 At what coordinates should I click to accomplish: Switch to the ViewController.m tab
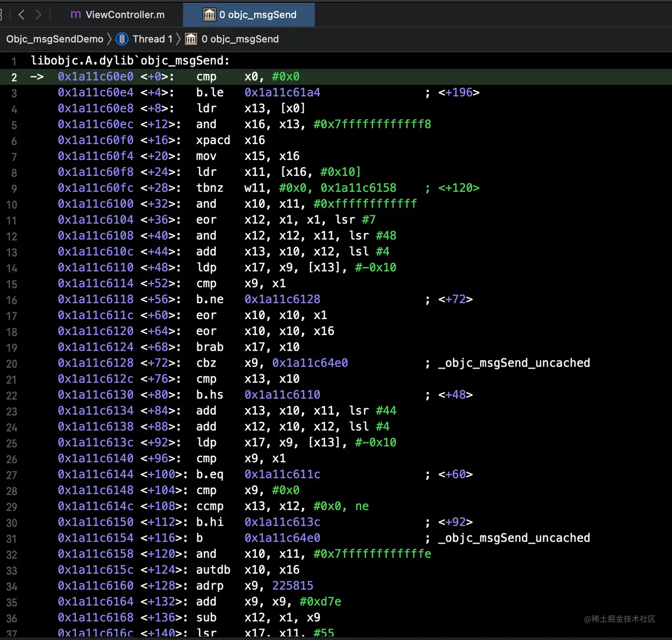click(118, 15)
